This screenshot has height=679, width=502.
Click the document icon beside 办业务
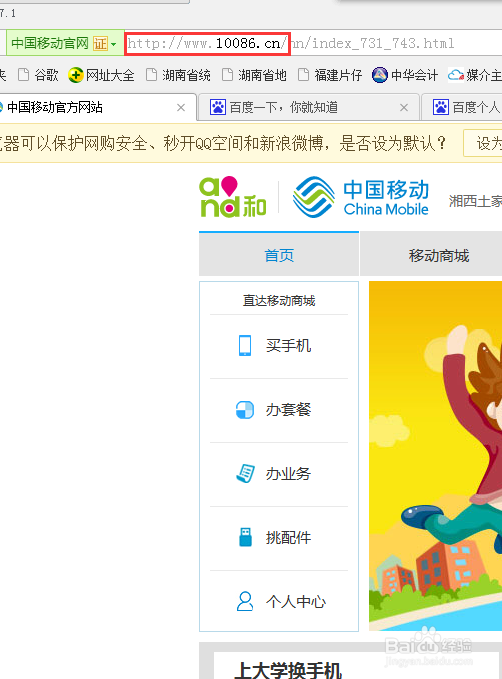pos(245,473)
